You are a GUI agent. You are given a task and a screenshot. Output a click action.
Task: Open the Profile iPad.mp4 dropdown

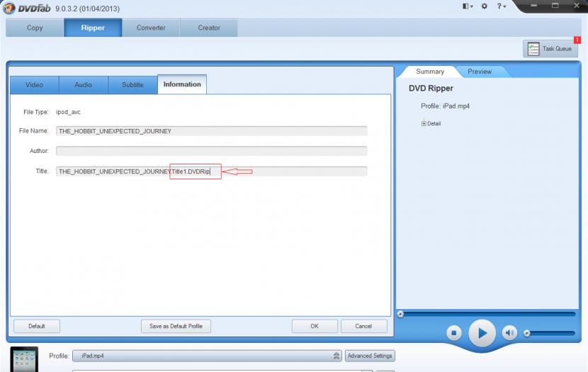[x=207, y=356]
